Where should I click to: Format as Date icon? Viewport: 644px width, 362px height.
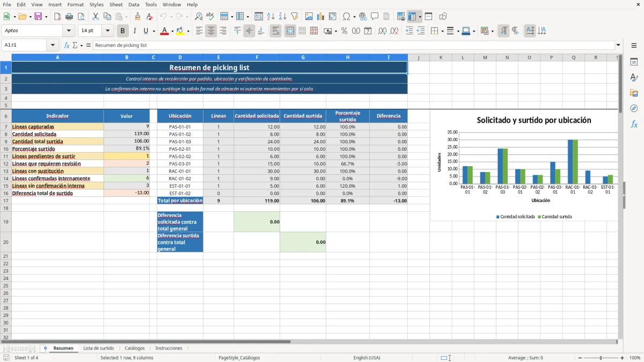[x=368, y=31]
